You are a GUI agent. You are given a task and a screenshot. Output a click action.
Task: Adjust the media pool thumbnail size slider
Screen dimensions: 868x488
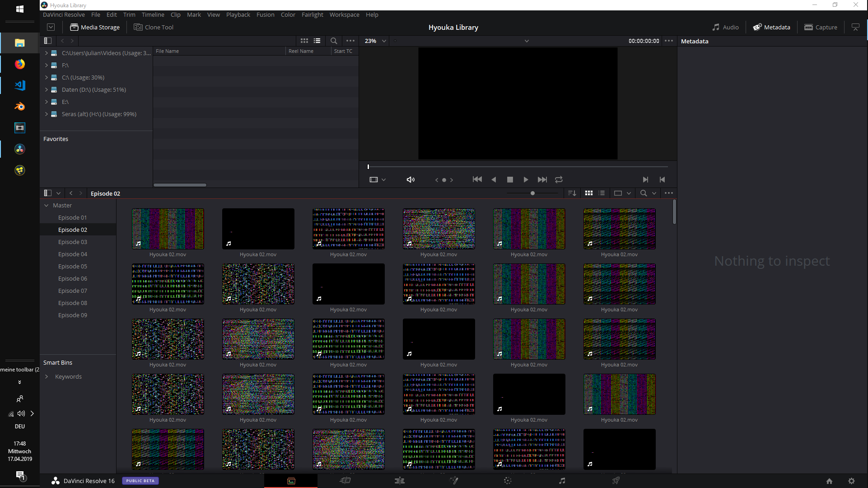click(532, 193)
